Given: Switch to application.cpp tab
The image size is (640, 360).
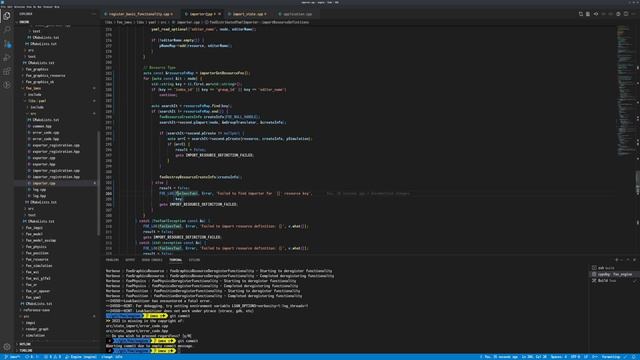Looking at the screenshot, I should tap(297, 14).
